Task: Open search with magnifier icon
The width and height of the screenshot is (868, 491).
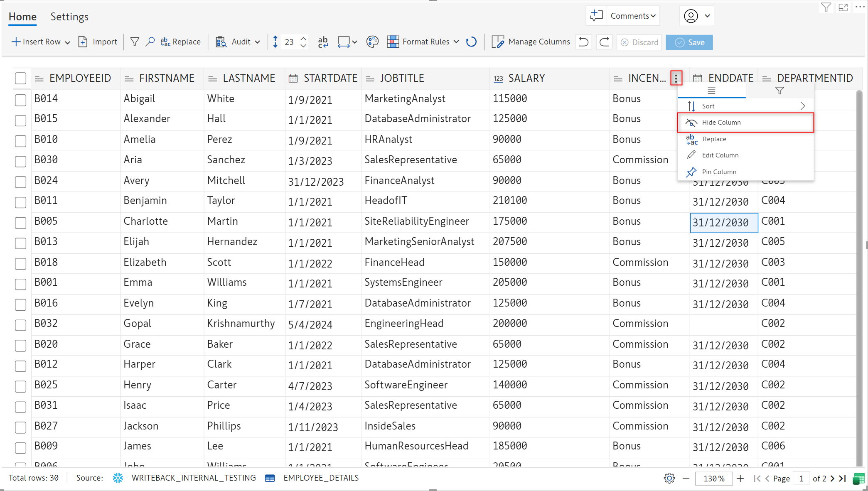Action: click(150, 42)
